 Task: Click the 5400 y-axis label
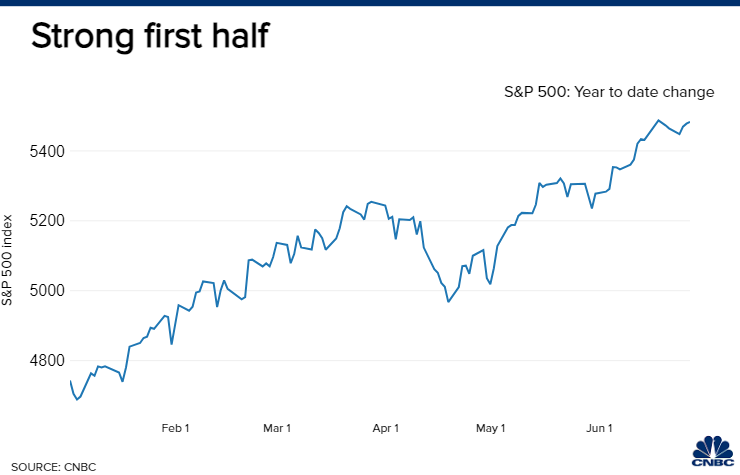[x=46, y=151]
